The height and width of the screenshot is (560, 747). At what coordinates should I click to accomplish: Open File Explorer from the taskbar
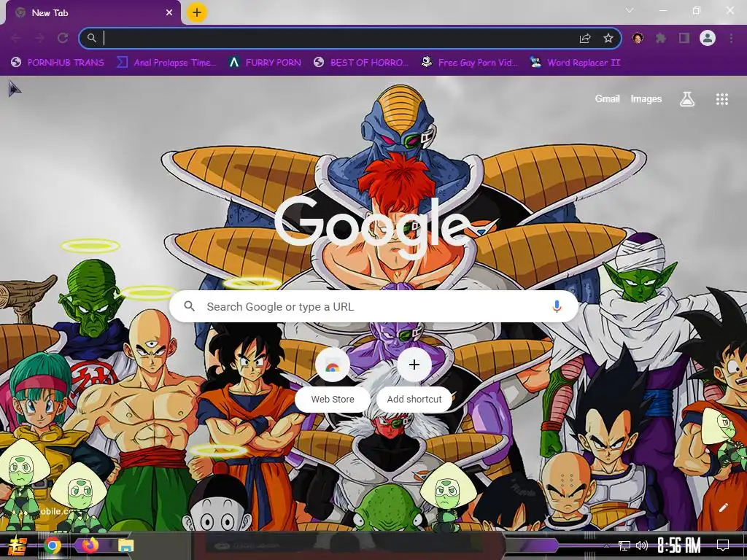tap(125, 545)
